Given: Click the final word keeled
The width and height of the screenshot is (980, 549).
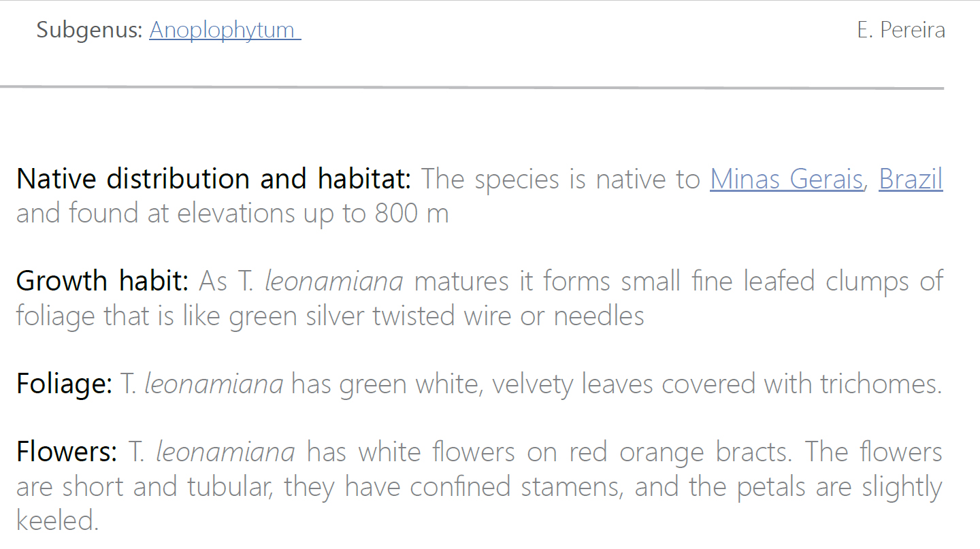Looking at the screenshot, I should click(x=58, y=520).
